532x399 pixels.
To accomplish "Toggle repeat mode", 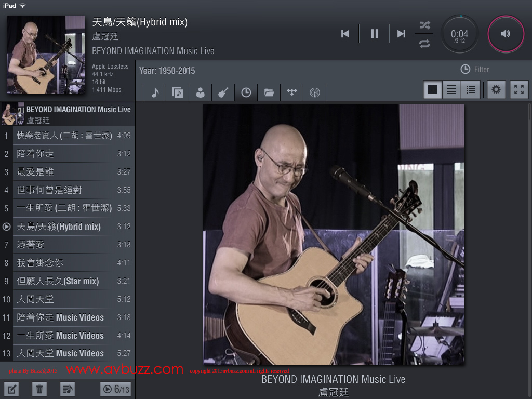I will 424,44.
